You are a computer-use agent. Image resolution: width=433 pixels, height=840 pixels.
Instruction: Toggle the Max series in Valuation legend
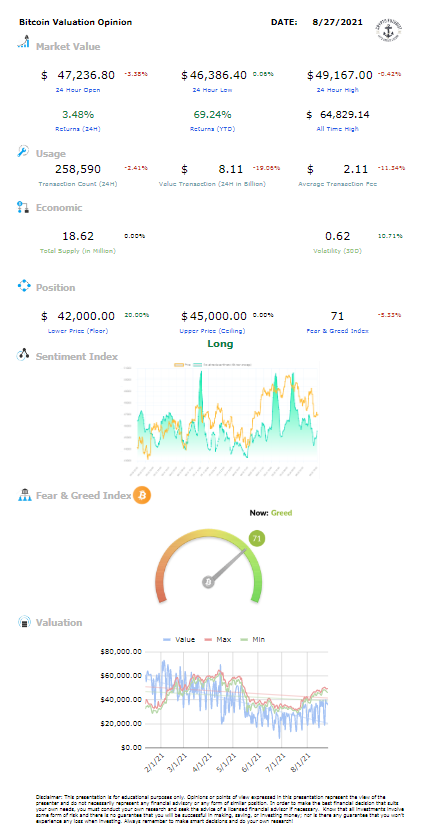pos(219,639)
